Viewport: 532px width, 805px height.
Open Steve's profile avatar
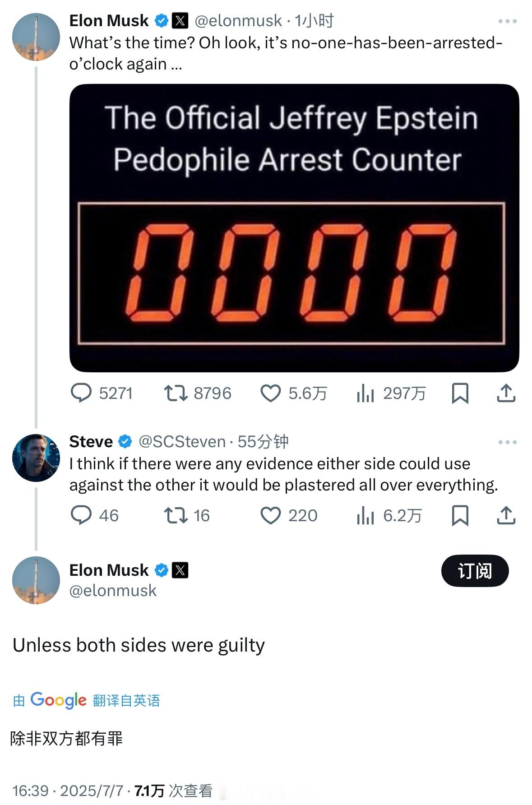click(36, 458)
